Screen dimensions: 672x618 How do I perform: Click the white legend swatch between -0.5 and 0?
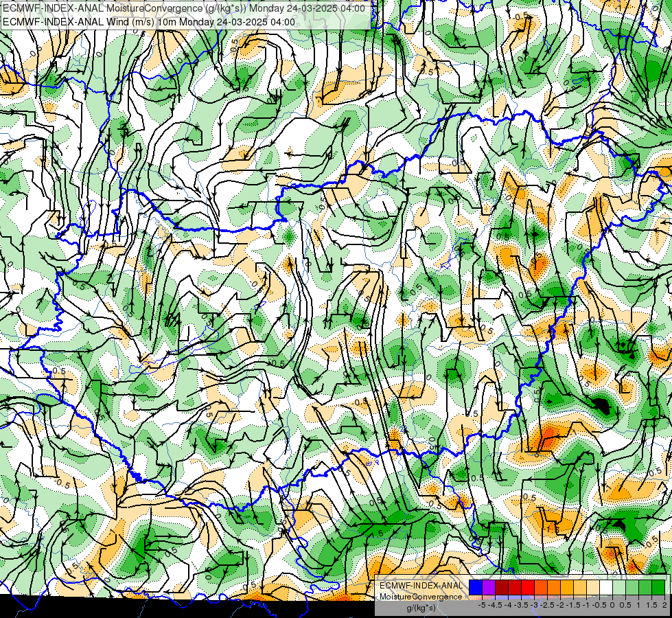pyautogui.click(x=606, y=587)
